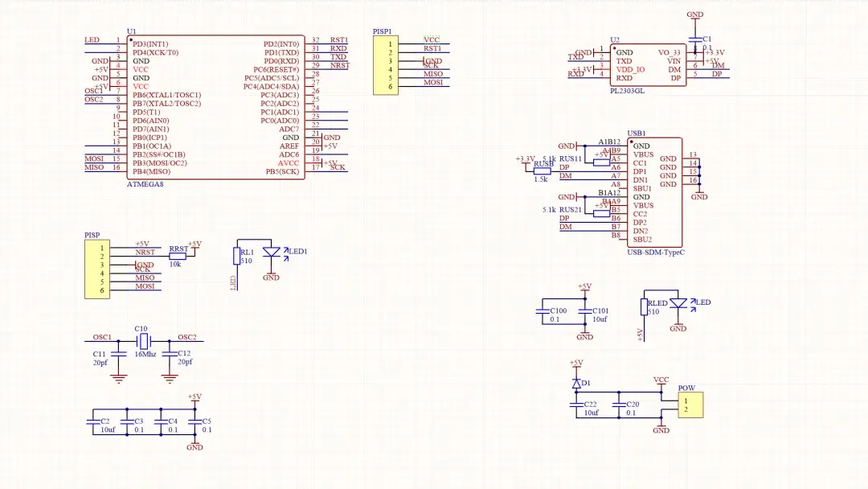This screenshot has height=489, width=868.
Task: Select the blue LED symbol near RLED
Action: [x=678, y=303]
